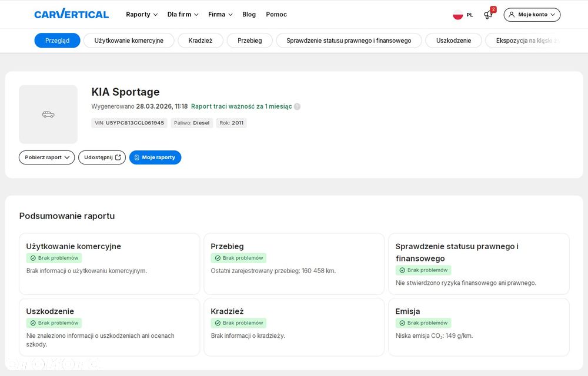Image resolution: width=588 pixels, height=376 pixels.
Task: Switch to the Uszkodzenie tab
Action: click(x=453, y=41)
